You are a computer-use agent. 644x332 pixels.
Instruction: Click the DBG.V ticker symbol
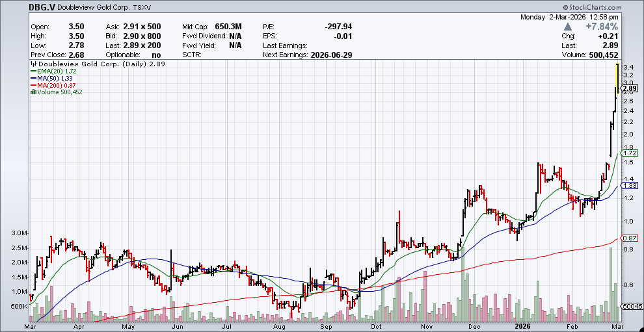coord(42,7)
